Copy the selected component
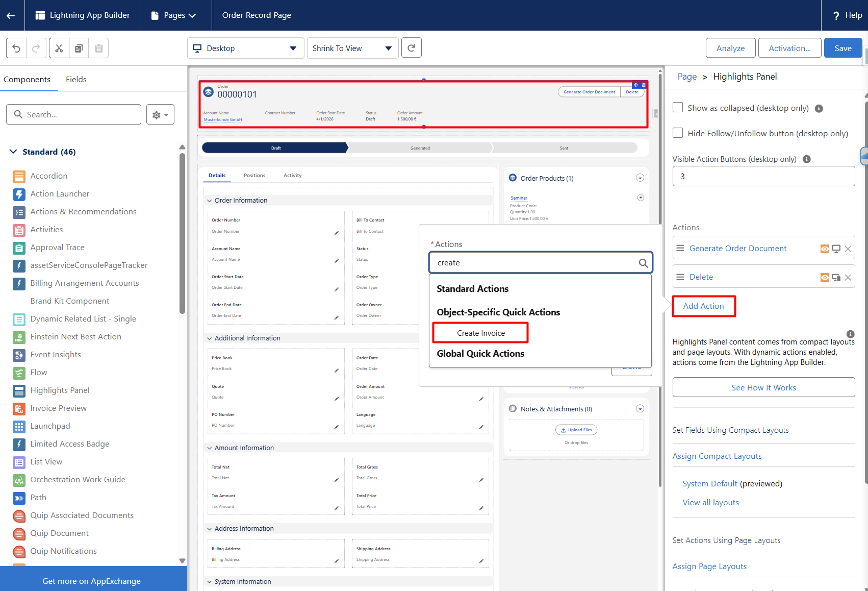The image size is (868, 591). tap(79, 48)
